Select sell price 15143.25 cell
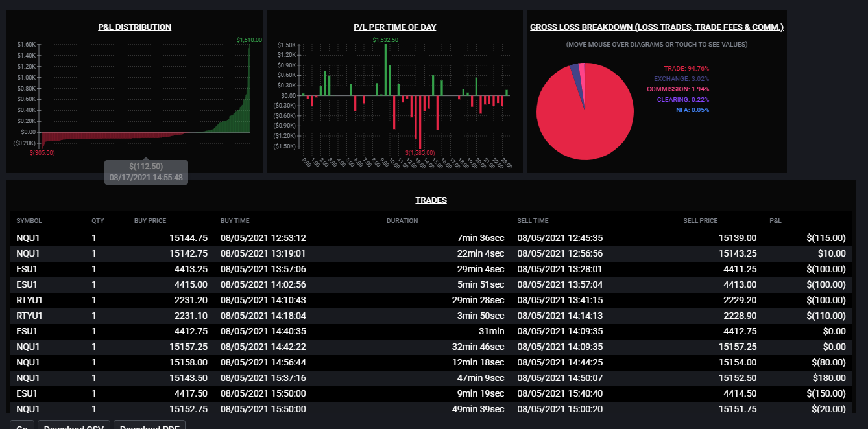Viewport: 868px width, 429px height. coord(738,253)
